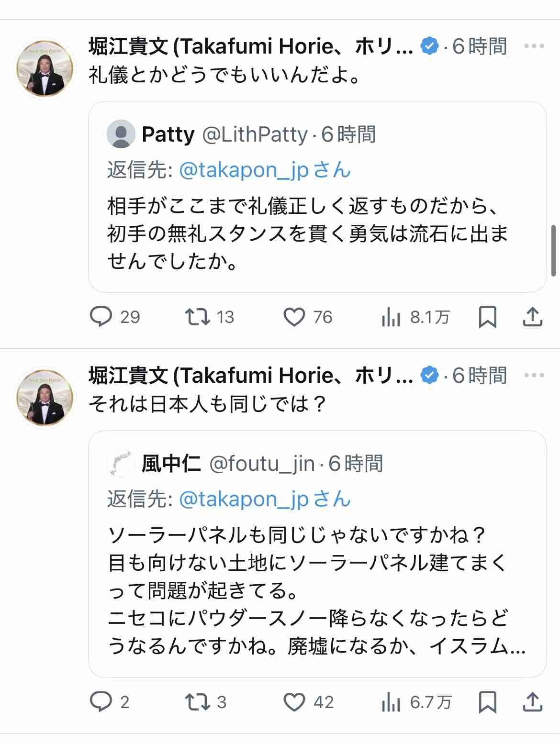Screen dimensions: 560x744
Task: Reply to the second tweet with 2 replies
Action: [x=101, y=702]
